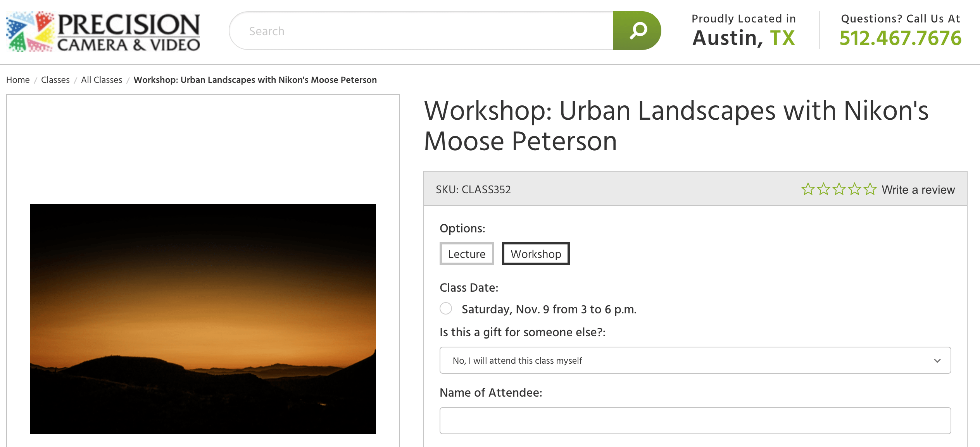This screenshot has height=447, width=980.
Task: Go to Home breadcrumb
Action: pyautogui.click(x=18, y=80)
